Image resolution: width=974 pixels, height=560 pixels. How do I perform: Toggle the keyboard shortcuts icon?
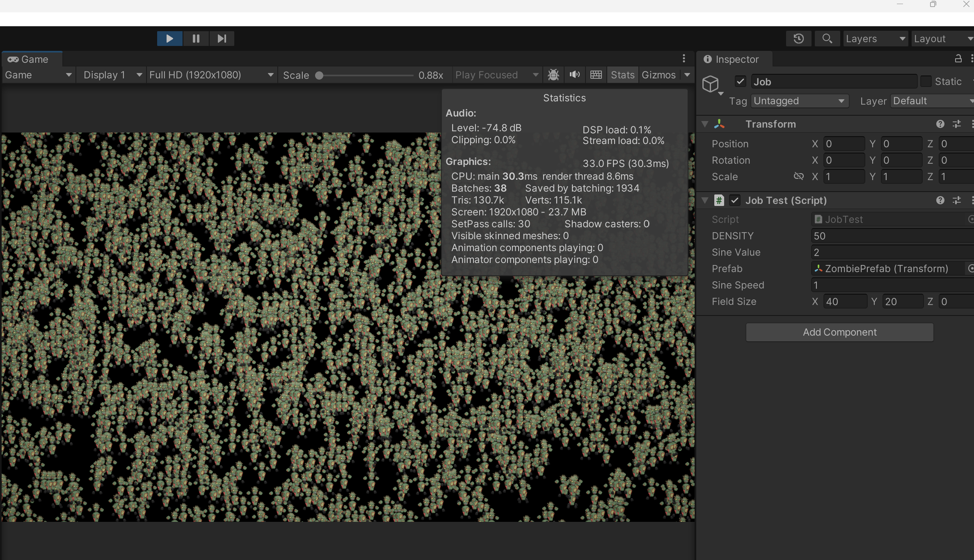coord(596,75)
